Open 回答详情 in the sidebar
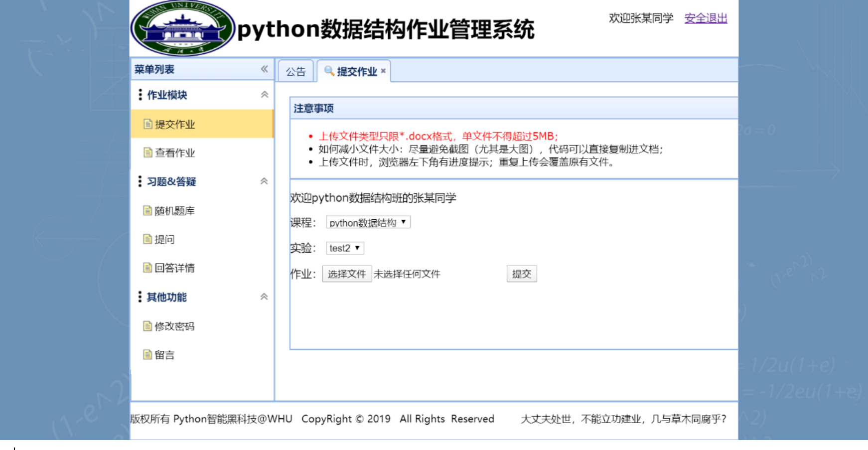 (x=202, y=268)
